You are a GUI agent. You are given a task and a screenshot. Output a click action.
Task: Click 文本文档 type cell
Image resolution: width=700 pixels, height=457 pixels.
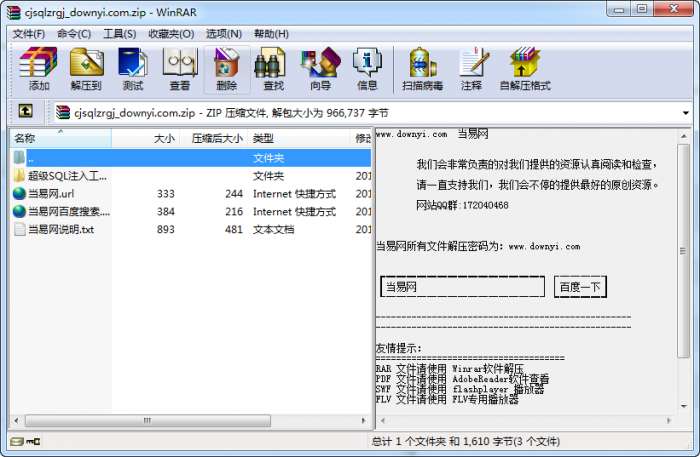(273, 229)
